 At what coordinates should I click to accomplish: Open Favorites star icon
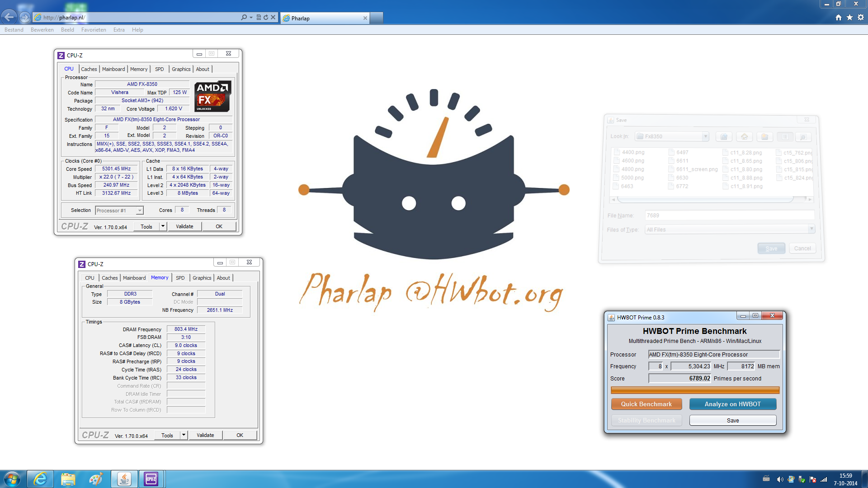[x=849, y=17]
